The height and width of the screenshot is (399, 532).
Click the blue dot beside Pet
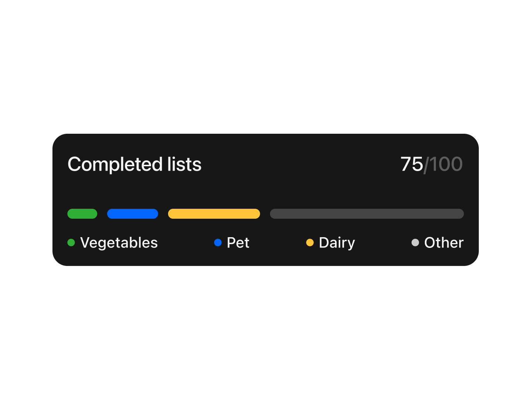(x=218, y=243)
